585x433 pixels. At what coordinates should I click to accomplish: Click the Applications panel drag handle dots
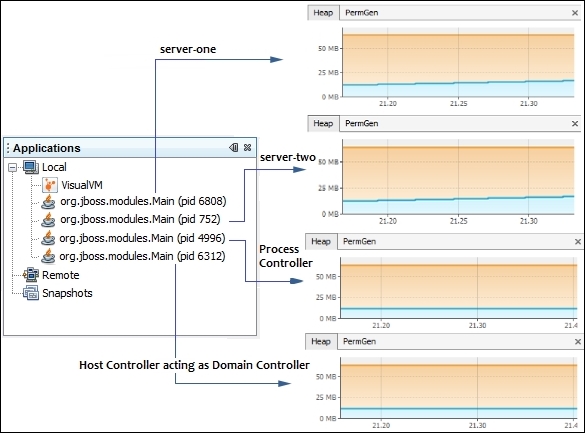pos(8,148)
